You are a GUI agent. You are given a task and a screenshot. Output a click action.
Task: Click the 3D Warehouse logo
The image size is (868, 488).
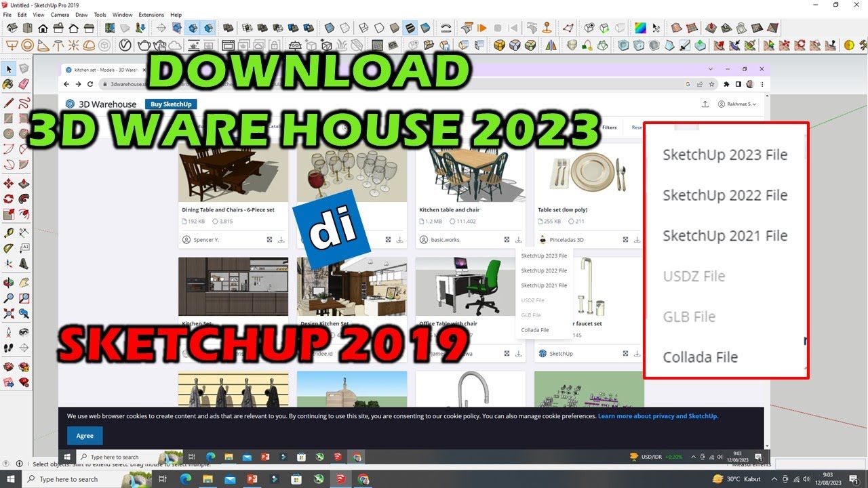101,104
